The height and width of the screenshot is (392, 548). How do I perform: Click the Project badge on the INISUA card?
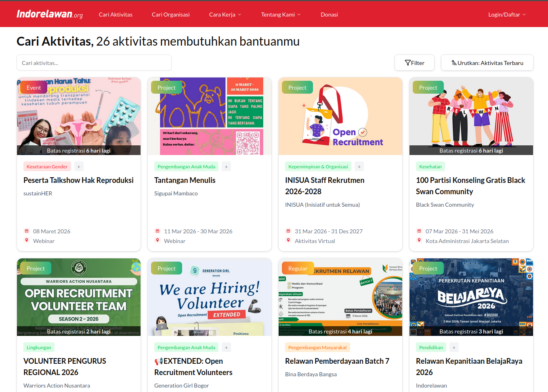pos(297,88)
